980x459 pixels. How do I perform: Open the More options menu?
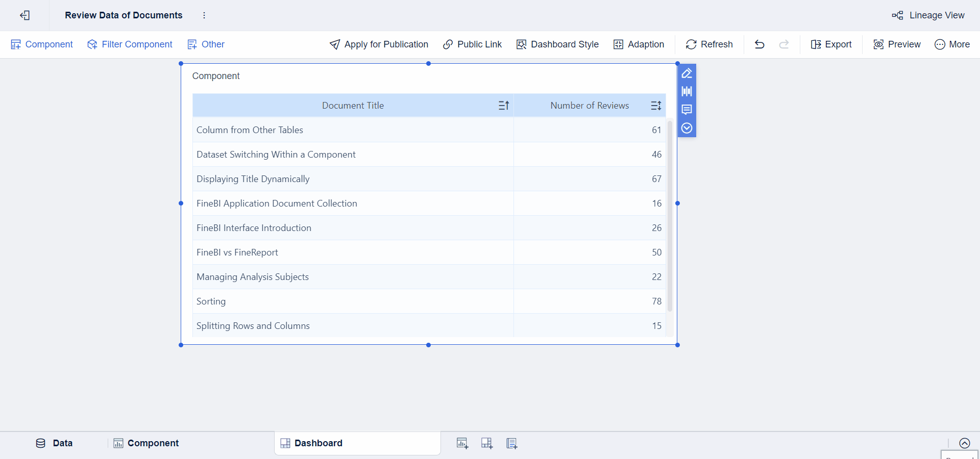(x=952, y=44)
